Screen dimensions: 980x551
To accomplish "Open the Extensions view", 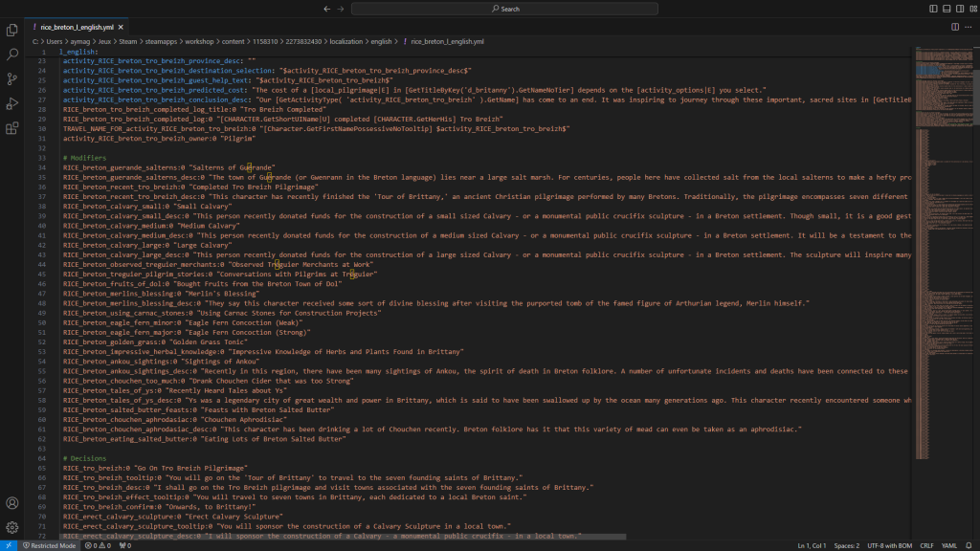I will [x=12, y=128].
